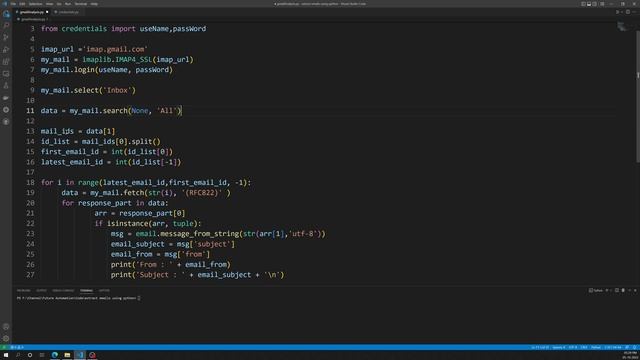
Task: Place cursor on 'imap.gmail.com' string
Action: (x=116, y=49)
